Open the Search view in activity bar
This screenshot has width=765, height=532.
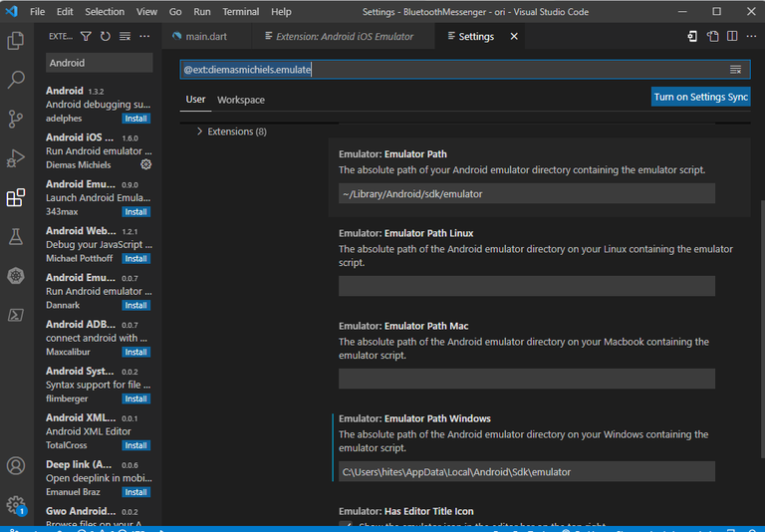tap(16, 80)
